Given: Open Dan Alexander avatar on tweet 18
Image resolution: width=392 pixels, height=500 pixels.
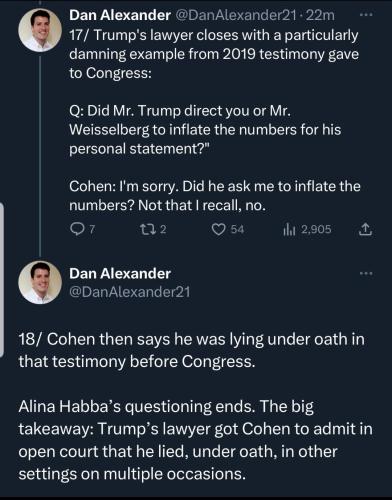Looking at the screenshot, I should [40, 282].
